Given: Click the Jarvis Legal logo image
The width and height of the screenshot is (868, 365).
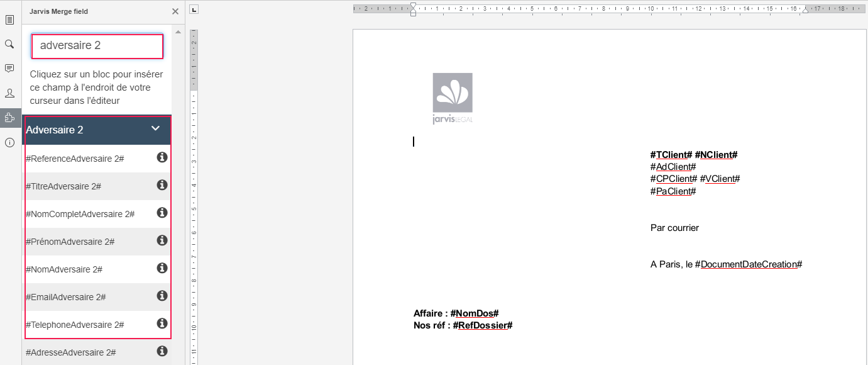Looking at the screenshot, I should (453, 98).
